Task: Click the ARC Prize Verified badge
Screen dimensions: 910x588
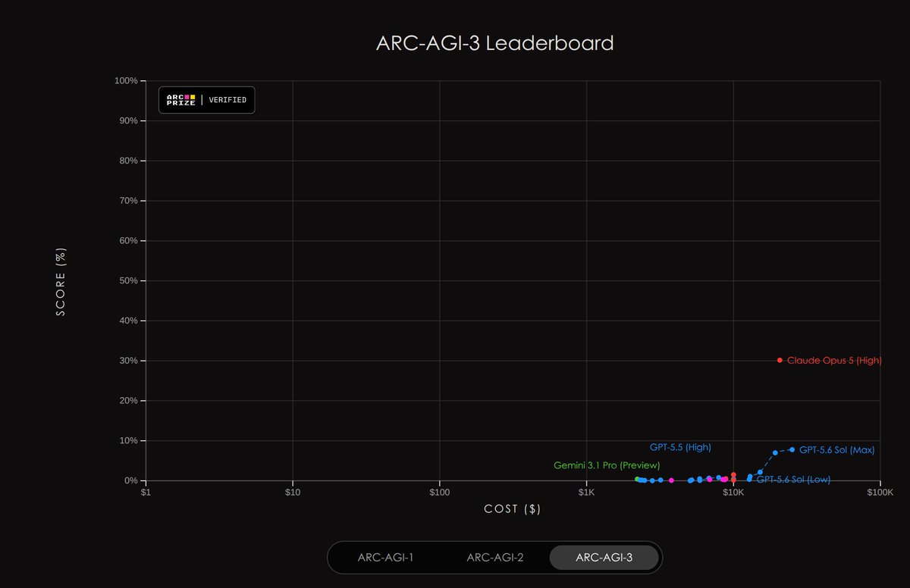Action: (x=207, y=100)
